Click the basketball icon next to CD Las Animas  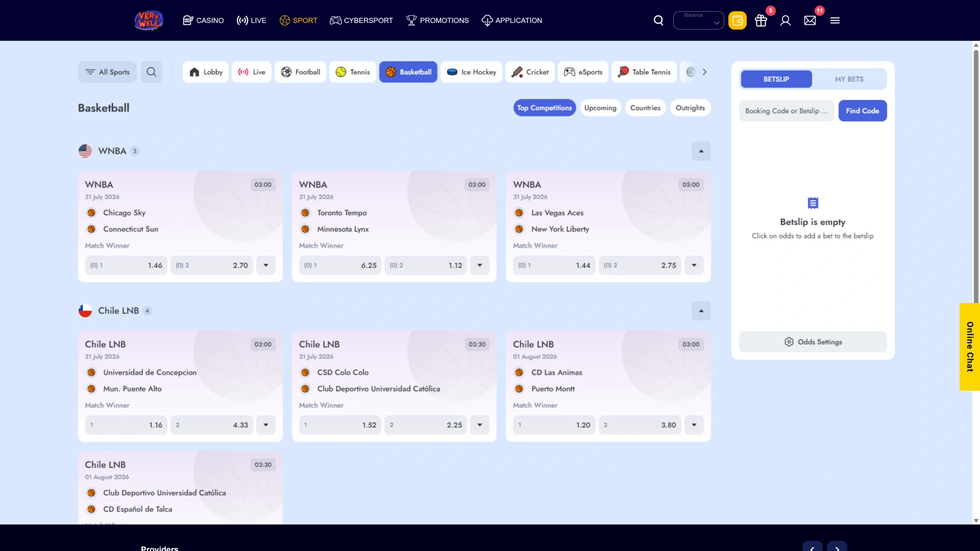[x=519, y=372]
